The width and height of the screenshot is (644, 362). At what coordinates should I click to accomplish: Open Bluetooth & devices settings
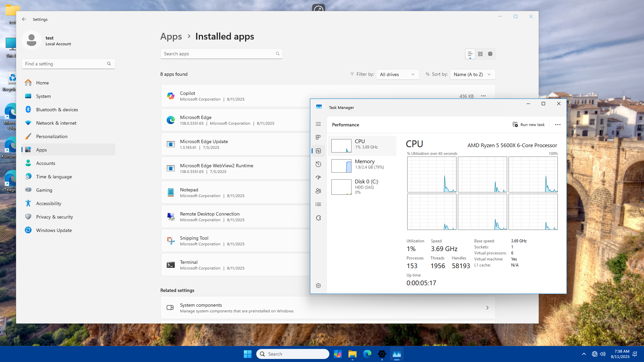(68, 110)
